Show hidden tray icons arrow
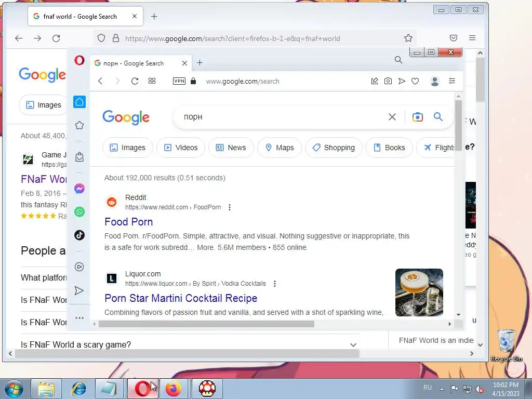 pos(442,389)
